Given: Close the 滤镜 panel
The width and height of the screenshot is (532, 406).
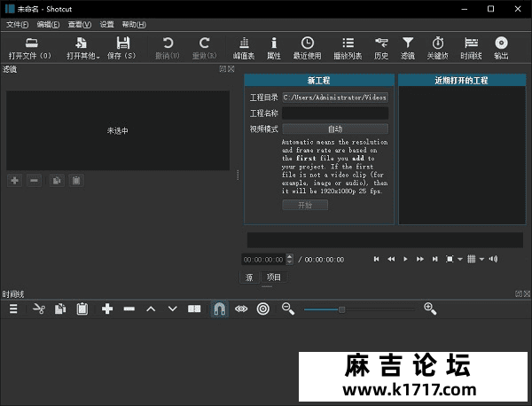Looking at the screenshot, I should click(231, 69).
